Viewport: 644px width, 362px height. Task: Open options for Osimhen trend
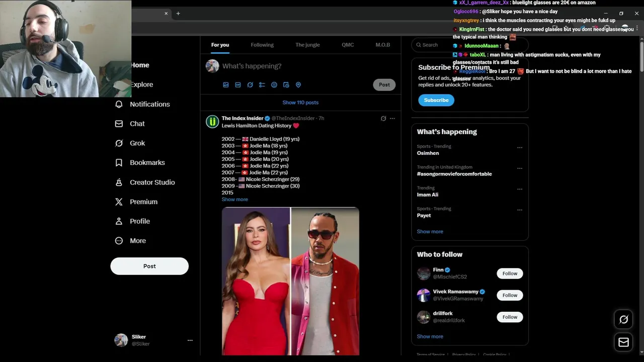pos(520,148)
